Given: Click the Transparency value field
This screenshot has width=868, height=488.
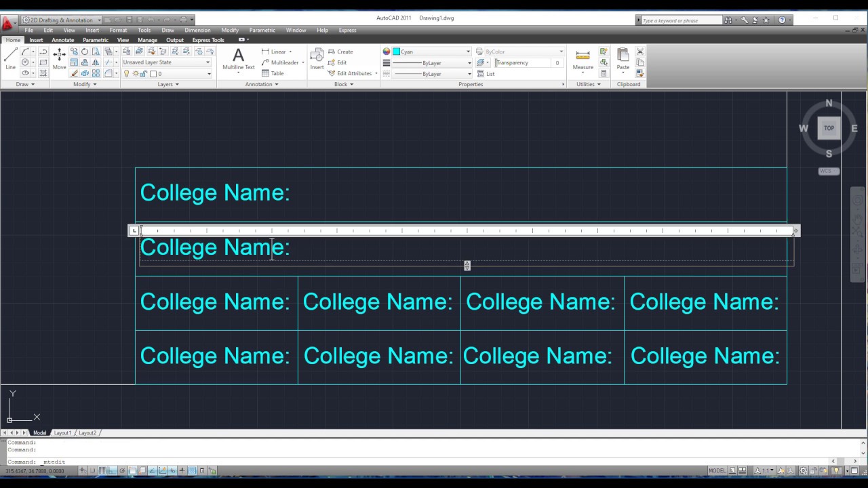Looking at the screenshot, I should 557,62.
